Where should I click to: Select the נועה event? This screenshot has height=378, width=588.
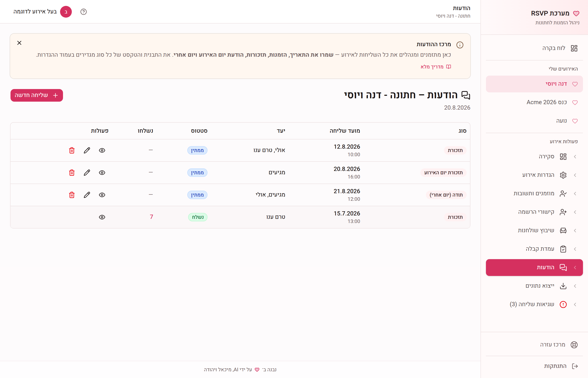tap(534, 121)
